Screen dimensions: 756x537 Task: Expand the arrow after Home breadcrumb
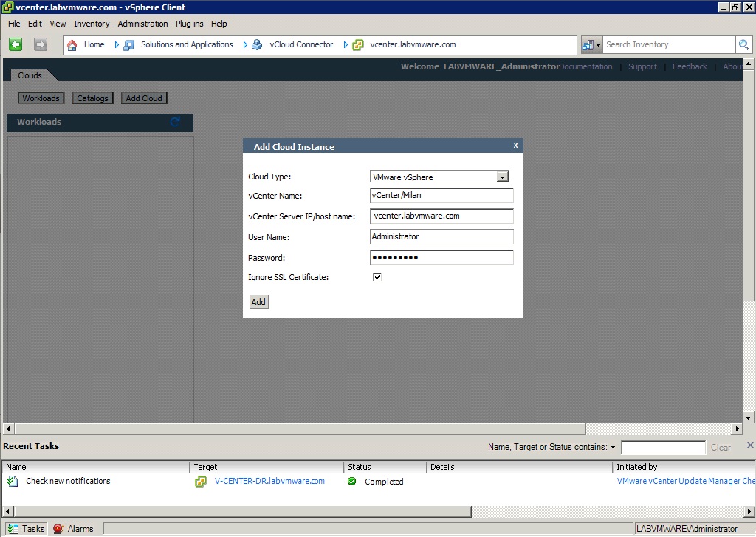pos(116,45)
